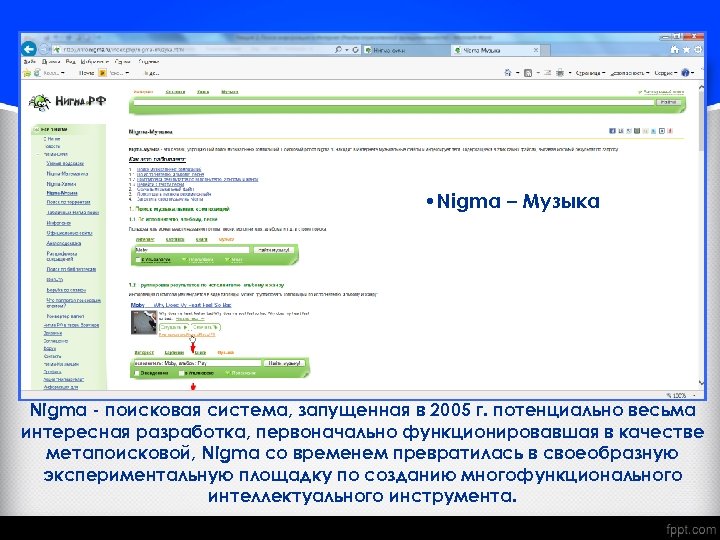Tick the second checkbox in lower example bar
Image resolution: width=720 pixels, height=540 pixels.
tap(181, 373)
